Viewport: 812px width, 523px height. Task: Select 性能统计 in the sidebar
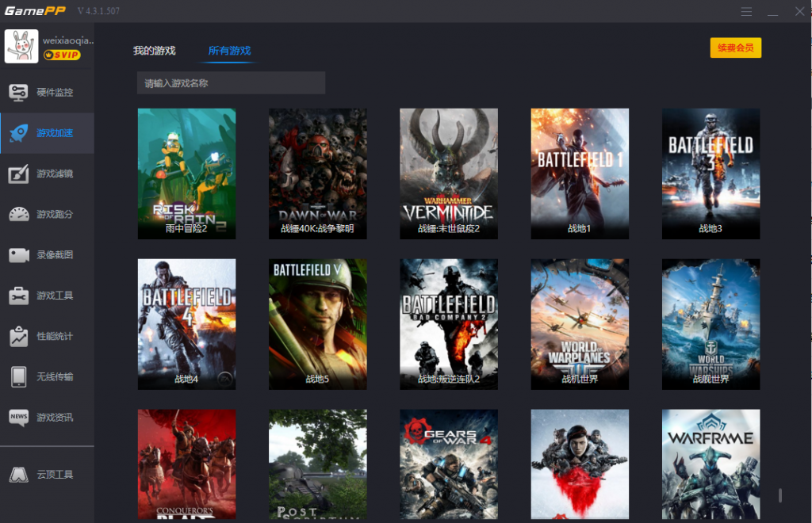pos(55,336)
